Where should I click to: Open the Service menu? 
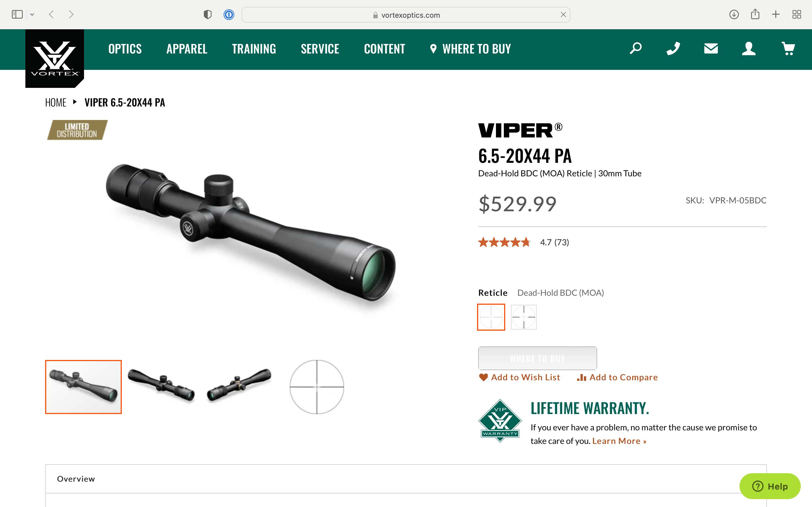tap(320, 49)
